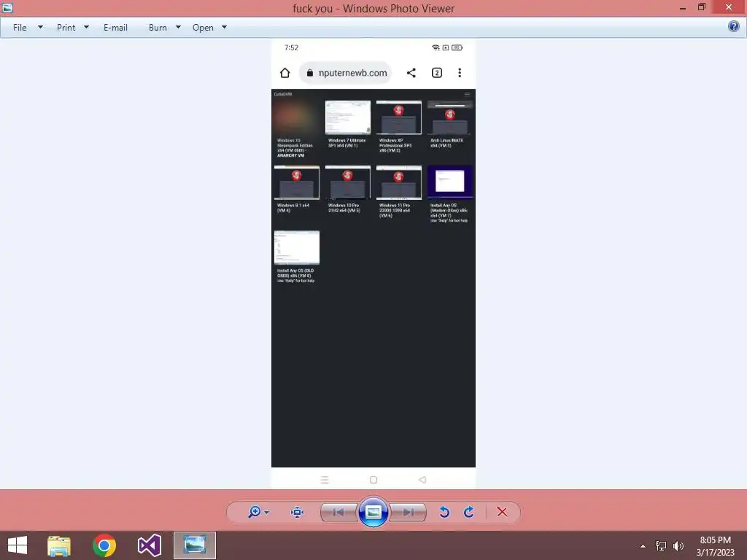Expand the Burn dropdown arrow
Viewport: 747px width, 560px height.
pos(178,27)
